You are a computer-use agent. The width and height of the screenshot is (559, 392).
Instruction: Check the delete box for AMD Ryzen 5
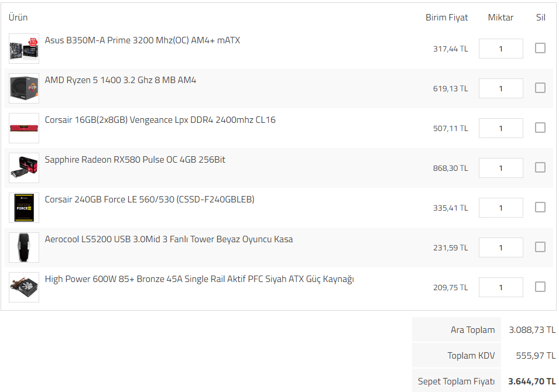[540, 88]
